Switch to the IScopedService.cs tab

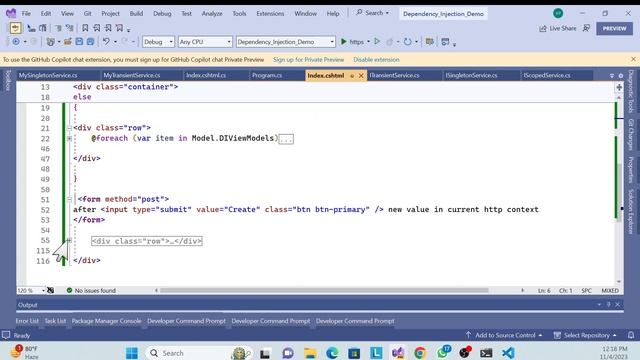pyautogui.click(x=547, y=76)
